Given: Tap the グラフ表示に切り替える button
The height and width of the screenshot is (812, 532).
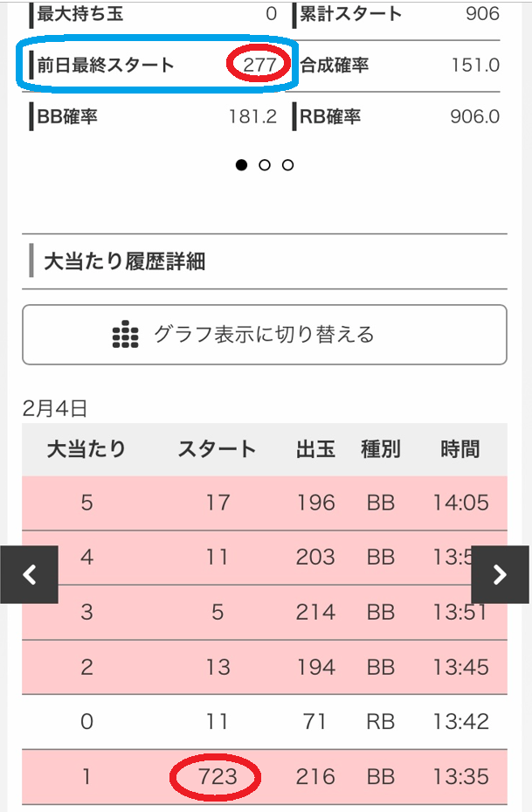Looking at the screenshot, I should [265, 333].
